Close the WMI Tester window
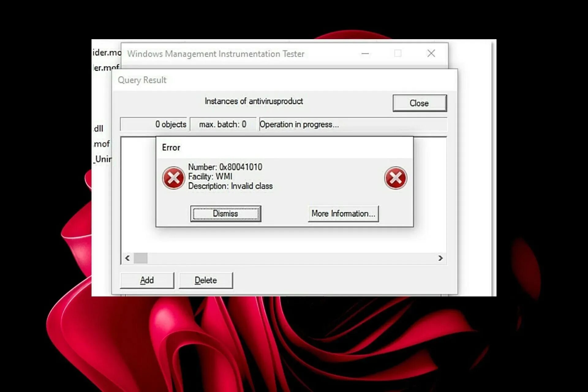Viewport: 588px width, 392px height. point(431,54)
